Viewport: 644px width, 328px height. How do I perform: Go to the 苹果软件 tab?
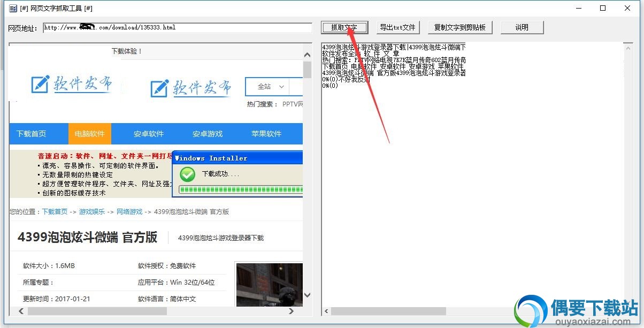pyautogui.click(x=266, y=134)
